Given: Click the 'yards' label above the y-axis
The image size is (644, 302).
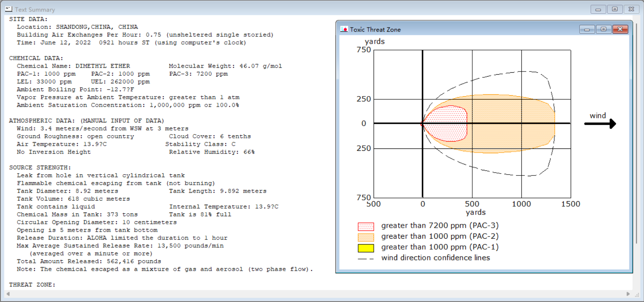Looking at the screenshot, I should [375, 41].
